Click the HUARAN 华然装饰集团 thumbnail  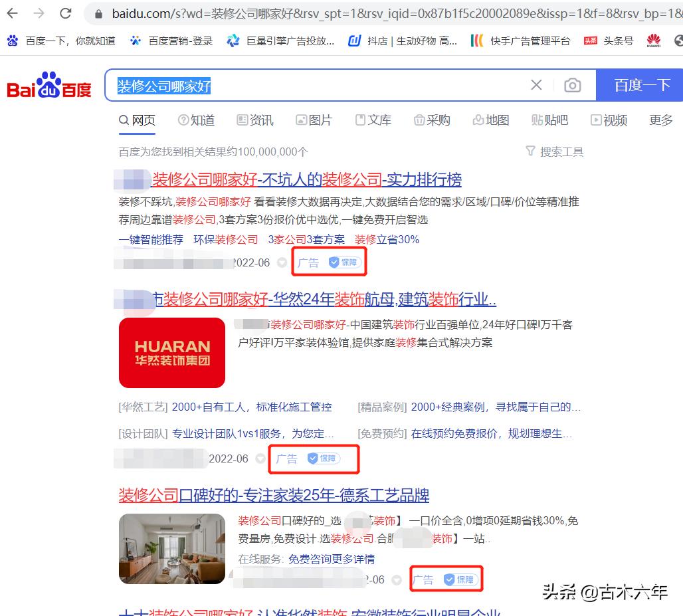click(x=171, y=353)
